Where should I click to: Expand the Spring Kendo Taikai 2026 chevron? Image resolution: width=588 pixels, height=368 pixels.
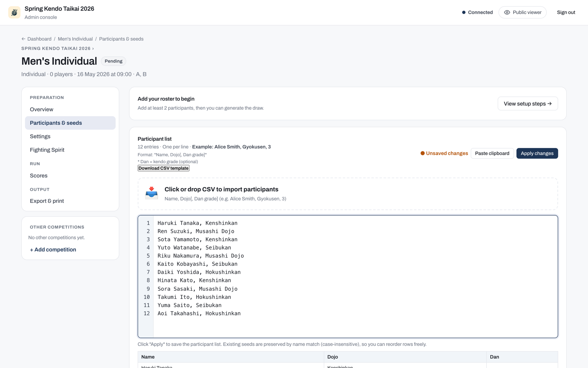(93, 49)
